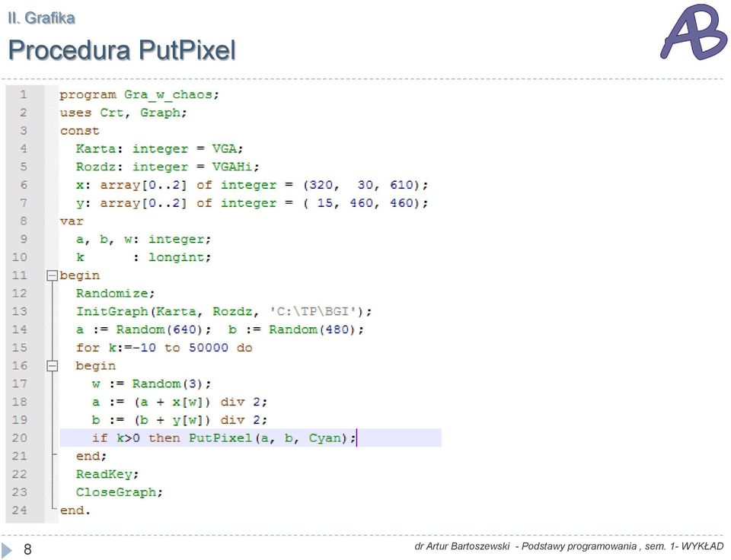The image size is (731, 560).
Task: Click the 'Rozdz: integer = VGAHi;' line
Action: (168, 167)
